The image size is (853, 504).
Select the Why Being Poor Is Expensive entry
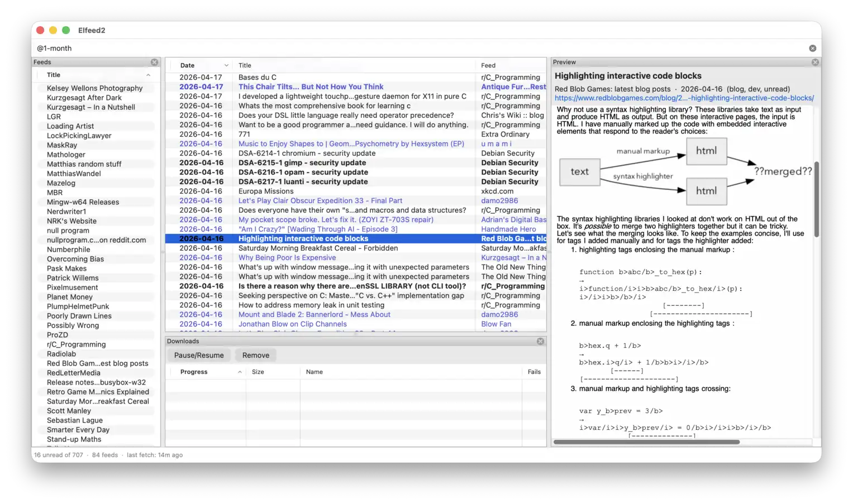[x=287, y=257]
